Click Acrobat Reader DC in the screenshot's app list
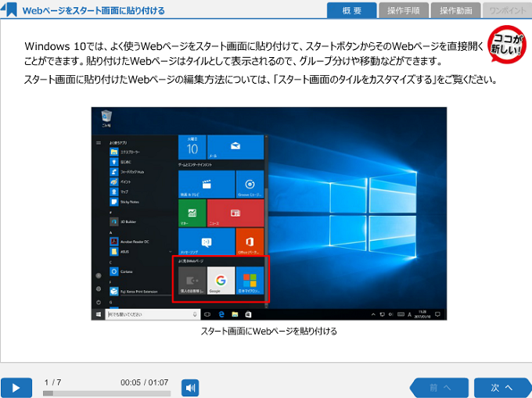The image size is (532, 398). click(129, 242)
